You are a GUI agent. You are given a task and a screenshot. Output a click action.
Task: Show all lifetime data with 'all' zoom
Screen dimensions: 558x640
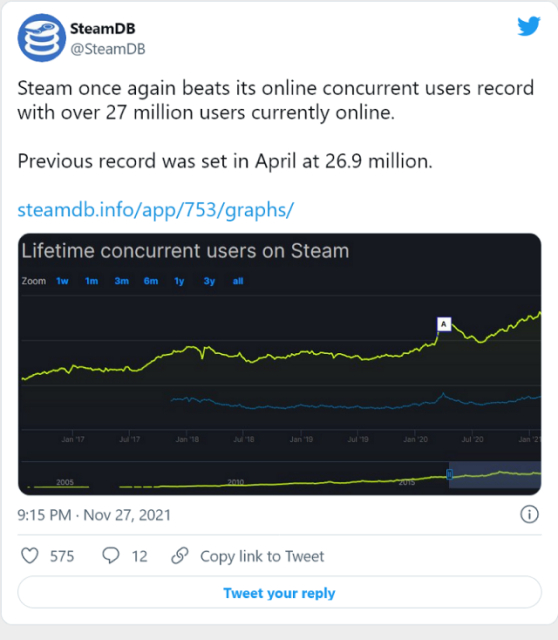238,281
